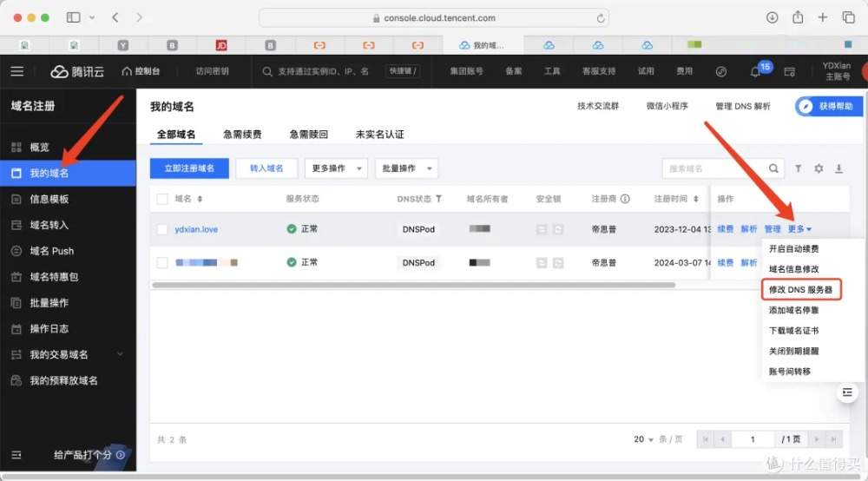Click 管理 for ydxian.love
This screenshot has width=868, height=481.
[x=773, y=229]
